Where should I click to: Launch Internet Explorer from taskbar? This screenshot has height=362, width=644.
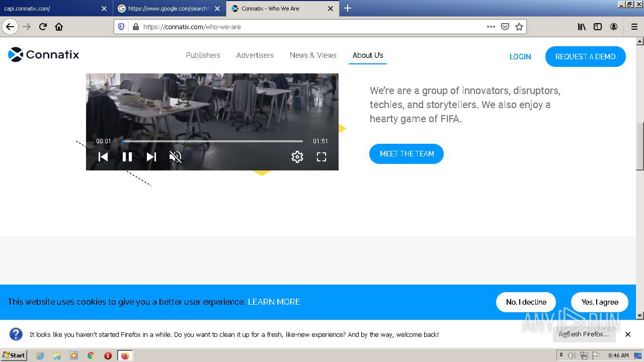pos(40,355)
